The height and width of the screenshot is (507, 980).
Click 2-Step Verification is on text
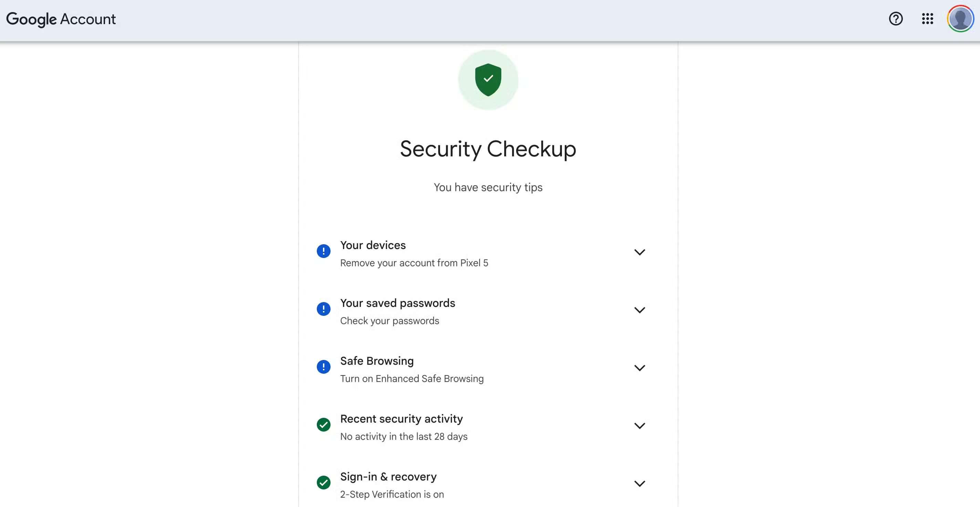pos(392,494)
